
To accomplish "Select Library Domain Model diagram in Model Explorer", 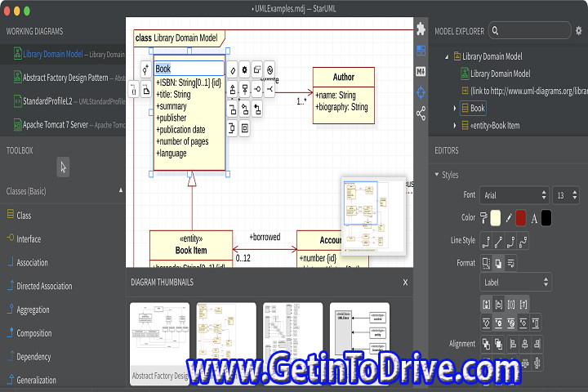I will pos(496,73).
